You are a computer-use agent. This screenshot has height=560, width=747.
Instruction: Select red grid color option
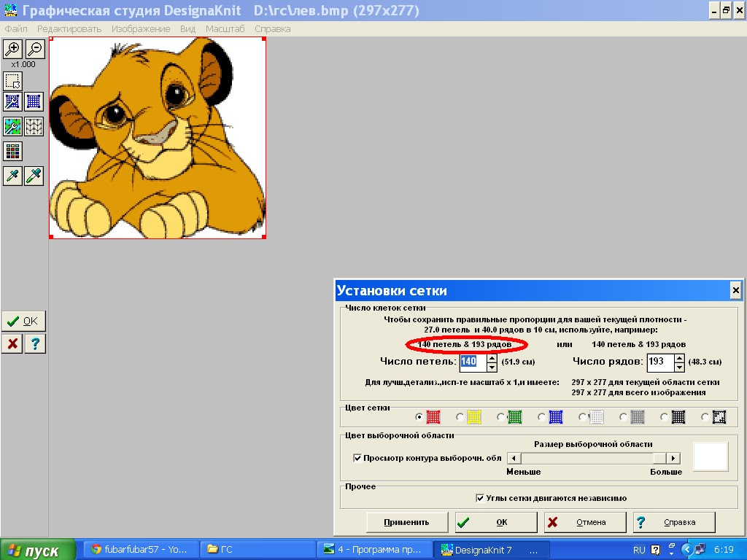pos(419,417)
